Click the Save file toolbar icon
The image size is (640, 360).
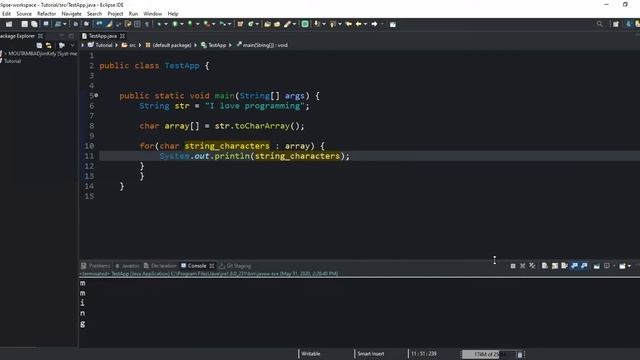24,24
